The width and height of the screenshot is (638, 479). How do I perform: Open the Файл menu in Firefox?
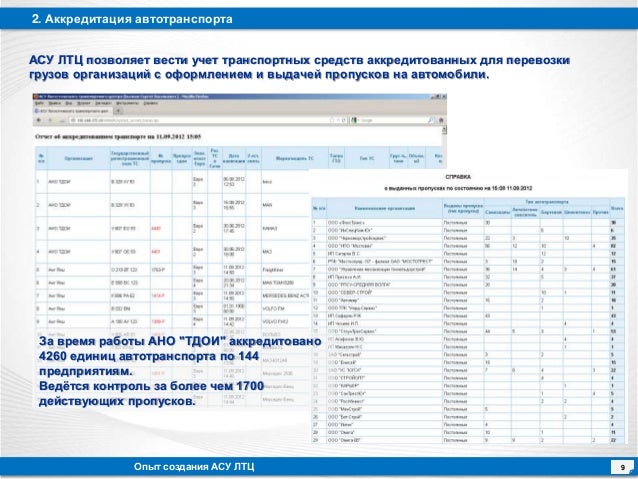click(39, 103)
